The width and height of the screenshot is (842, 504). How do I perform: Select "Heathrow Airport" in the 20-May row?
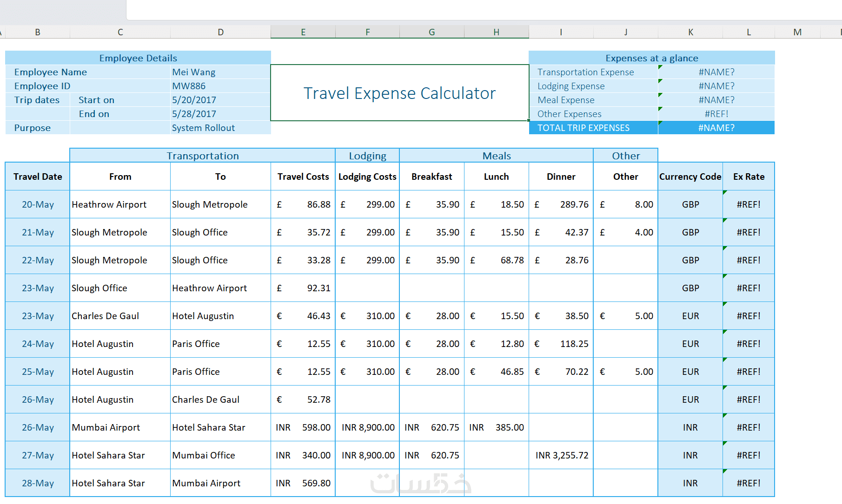[x=120, y=204]
